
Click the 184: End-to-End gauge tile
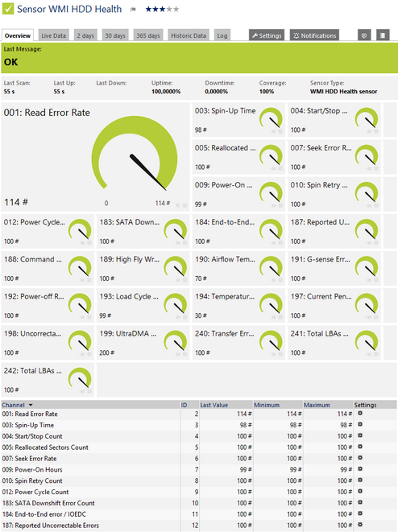238,231
